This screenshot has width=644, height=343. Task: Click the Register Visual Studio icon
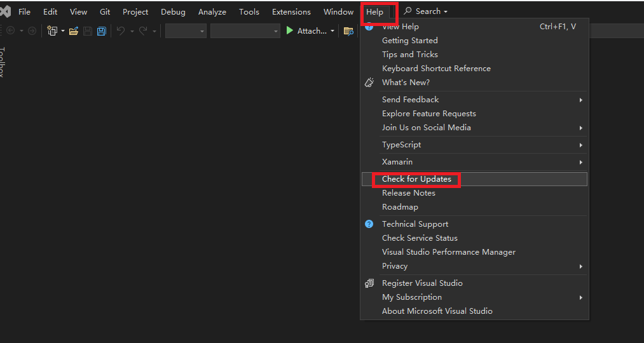[x=369, y=283]
